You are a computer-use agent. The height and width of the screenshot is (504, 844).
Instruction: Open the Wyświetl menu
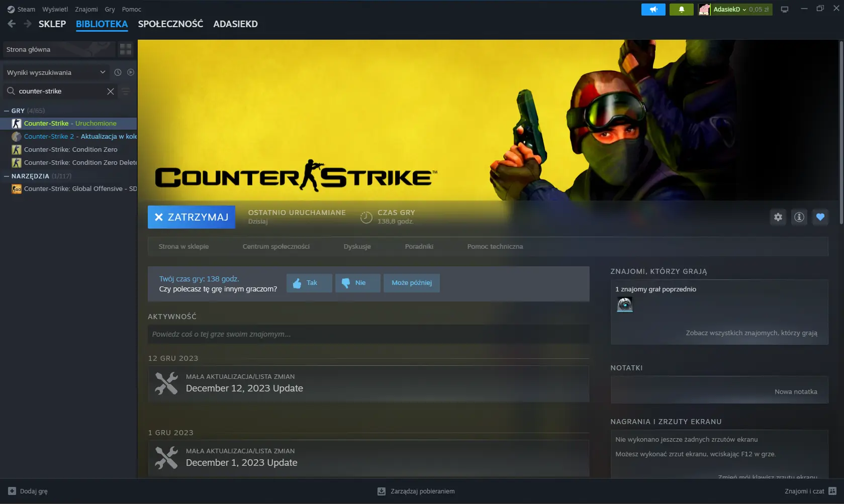(55, 9)
